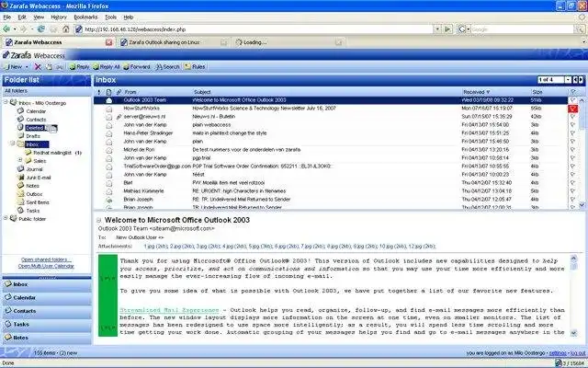Collapse the 'Inbox - Milo Oostergo' tree node
Screen dimensions: 588x368
[6, 102]
